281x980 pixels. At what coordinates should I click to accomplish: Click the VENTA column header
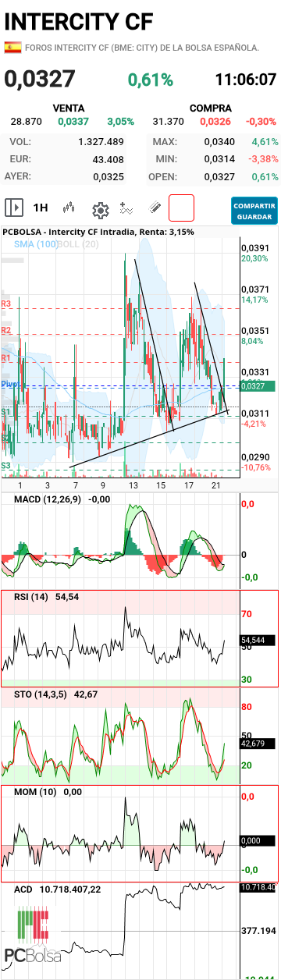68,108
